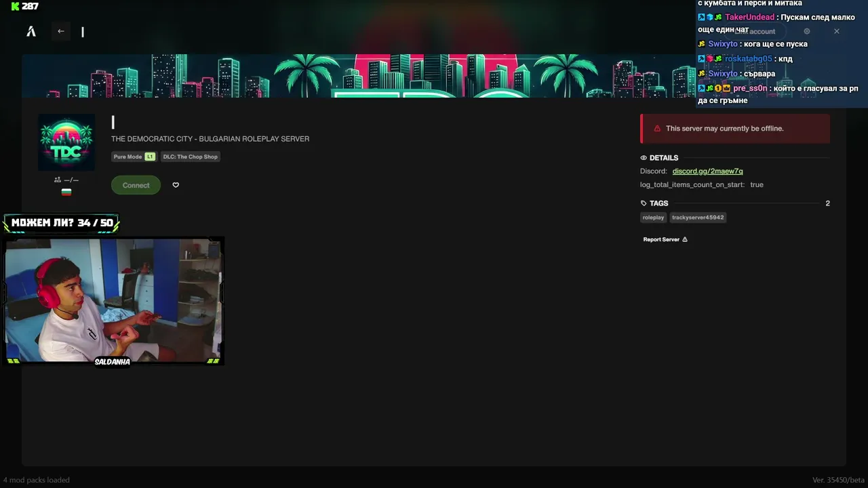The image size is (868, 488).
Task: Click the DETAILS eye icon
Action: click(x=644, y=158)
